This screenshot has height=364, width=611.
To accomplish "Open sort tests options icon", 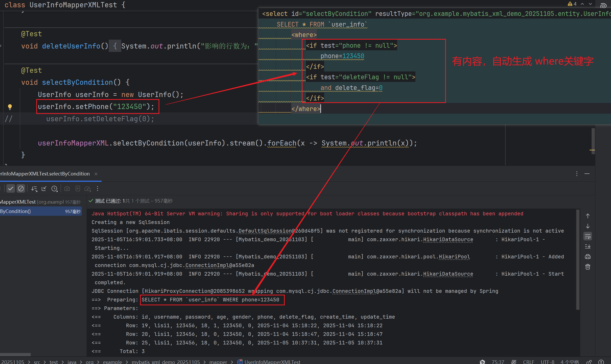I will coord(34,189).
